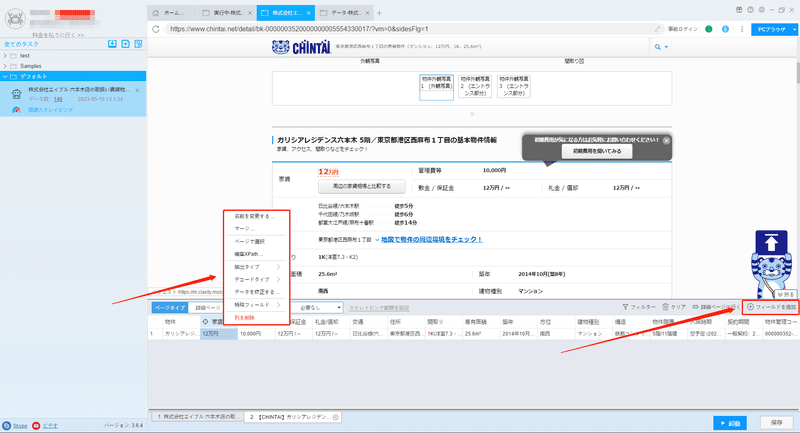Click the new task plus icon

pyautogui.click(x=126, y=44)
